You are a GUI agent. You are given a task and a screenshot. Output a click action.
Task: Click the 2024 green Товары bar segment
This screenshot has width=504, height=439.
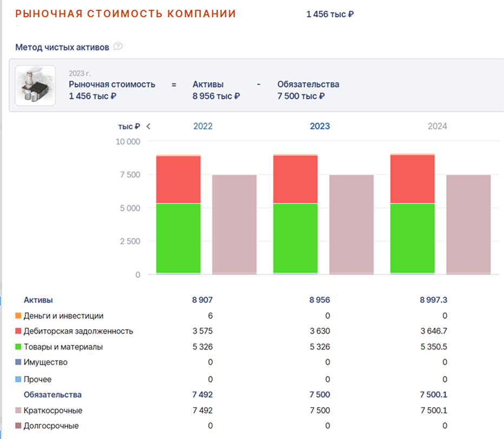point(413,238)
